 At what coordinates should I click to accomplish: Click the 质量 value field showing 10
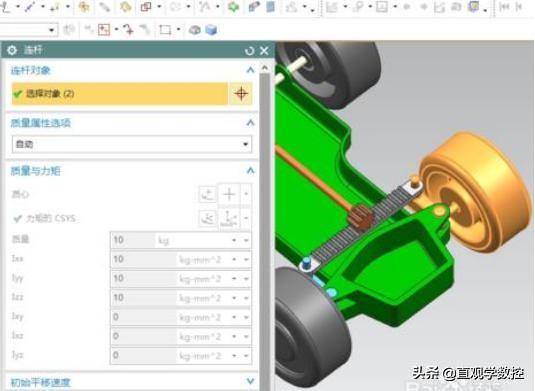(133, 241)
